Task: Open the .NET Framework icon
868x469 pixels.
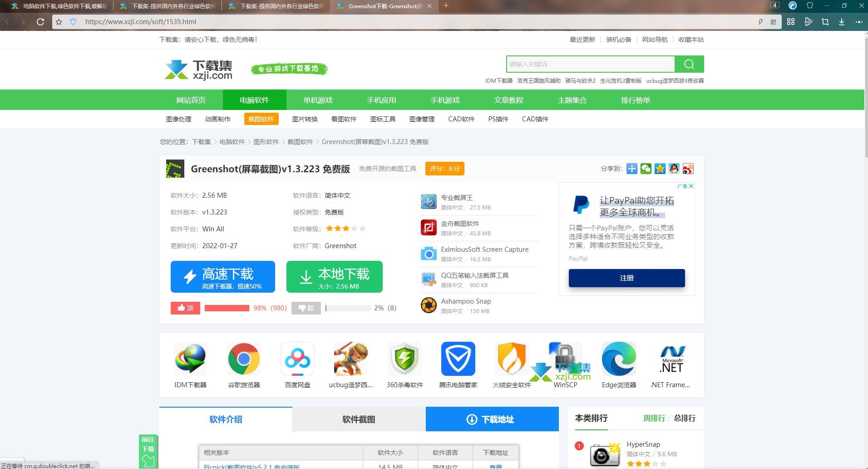Action: [x=672, y=359]
